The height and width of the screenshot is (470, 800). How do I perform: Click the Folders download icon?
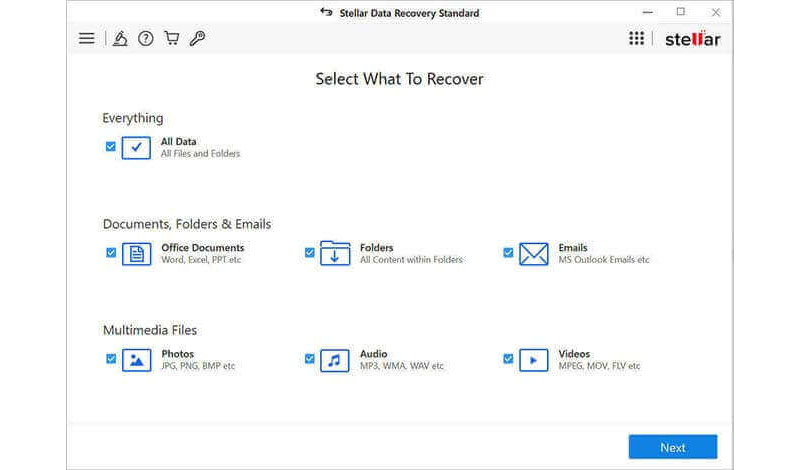tap(335, 254)
